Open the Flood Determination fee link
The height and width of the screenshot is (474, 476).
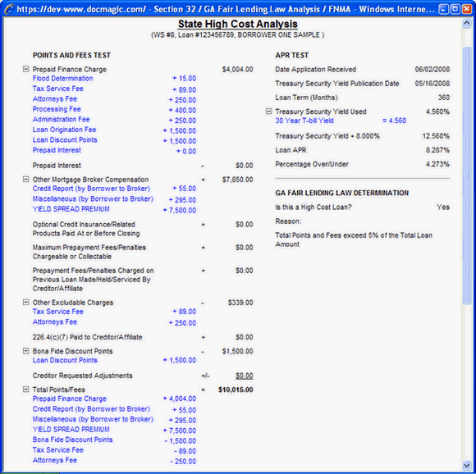(x=63, y=79)
